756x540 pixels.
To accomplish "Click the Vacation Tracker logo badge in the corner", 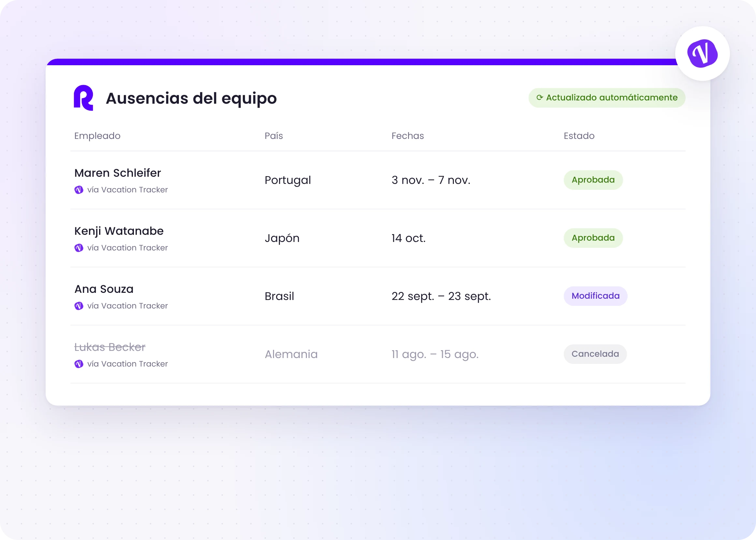I will coord(702,53).
